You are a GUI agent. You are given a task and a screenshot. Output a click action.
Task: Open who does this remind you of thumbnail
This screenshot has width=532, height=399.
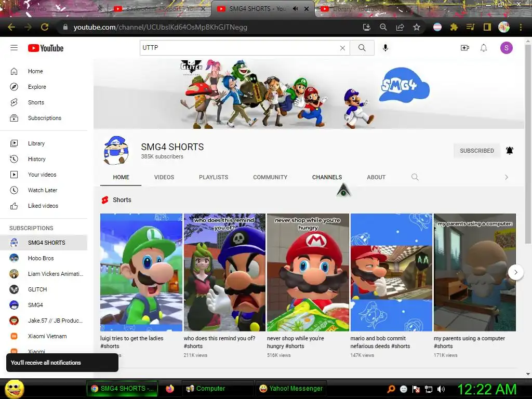click(224, 272)
